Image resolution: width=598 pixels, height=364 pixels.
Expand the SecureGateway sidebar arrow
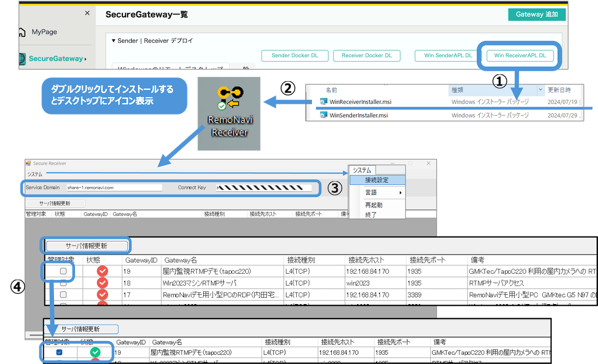click(85, 59)
